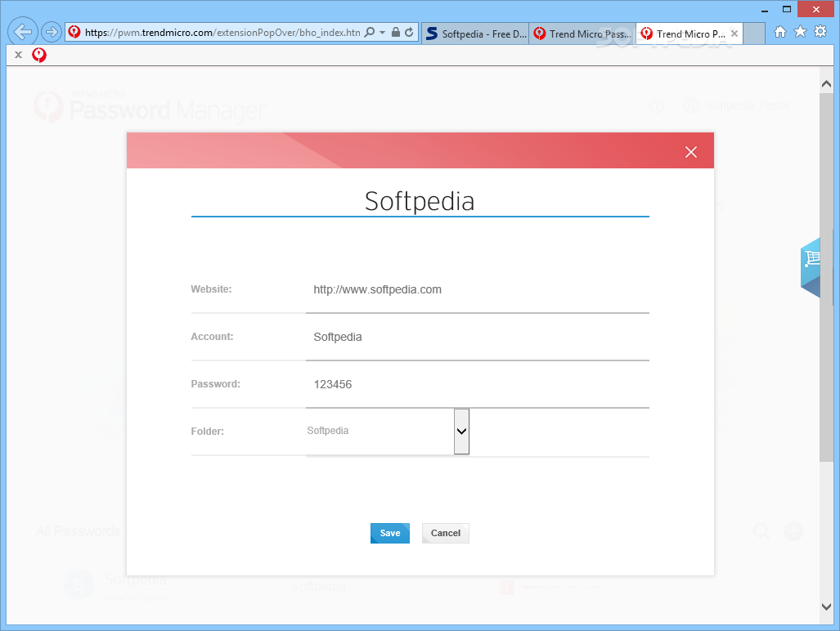The width and height of the screenshot is (840, 631).
Task: Click the vertical scrollbar thumb
Action: (x=826, y=277)
